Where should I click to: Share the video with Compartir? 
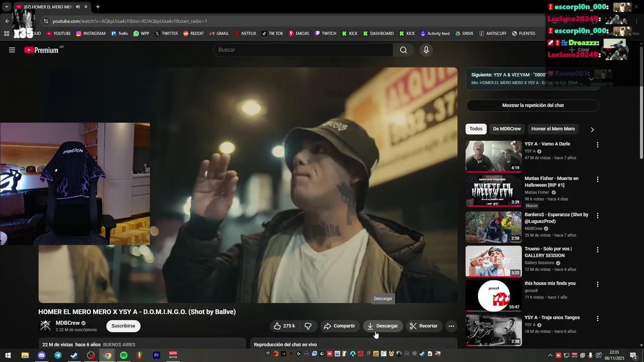click(340, 326)
